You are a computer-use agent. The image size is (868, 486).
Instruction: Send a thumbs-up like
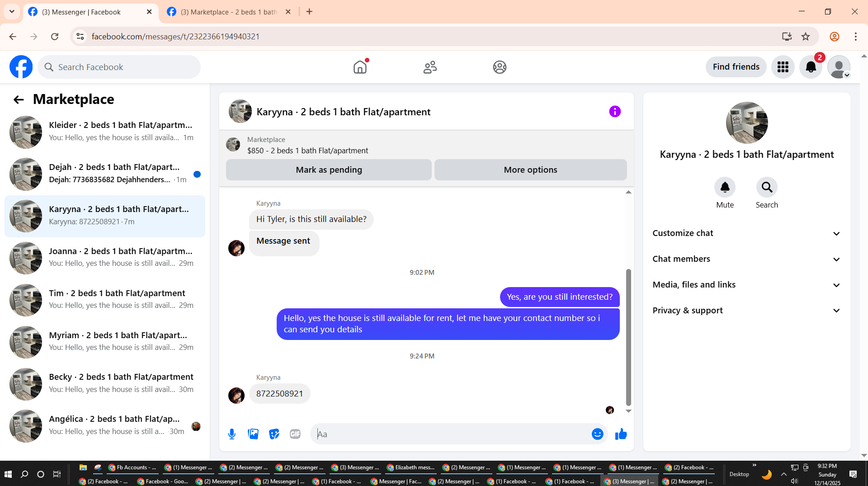pos(621,434)
